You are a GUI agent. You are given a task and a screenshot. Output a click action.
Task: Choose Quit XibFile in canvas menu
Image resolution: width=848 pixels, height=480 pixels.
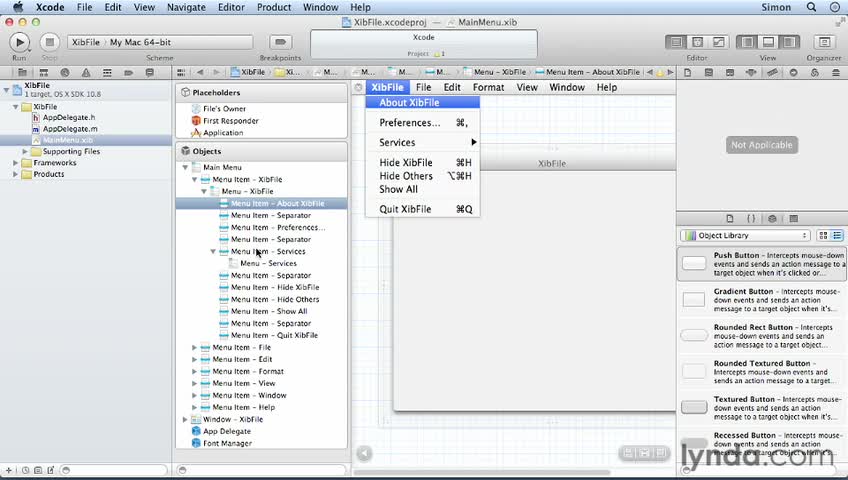[x=422, y=209]
